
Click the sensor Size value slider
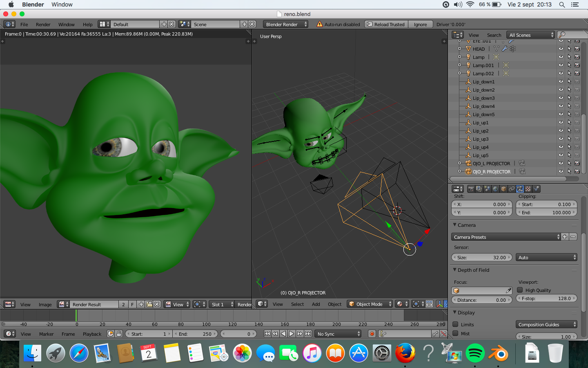point(482,257)
